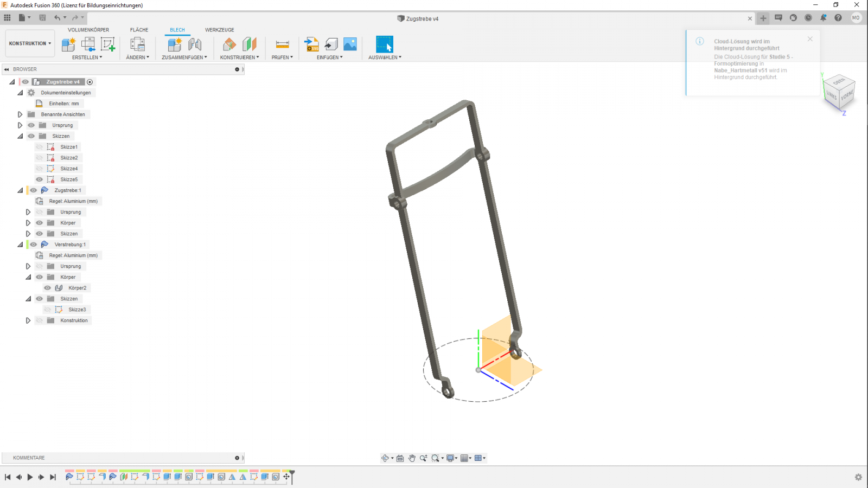Screen dimensions: 868x488
Task: Hide Skizze5 with its eye icon
Action: tap(39, 179)
